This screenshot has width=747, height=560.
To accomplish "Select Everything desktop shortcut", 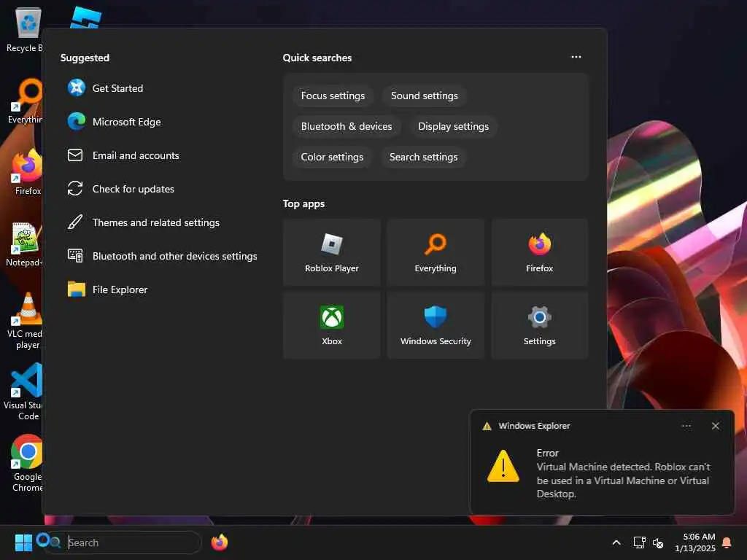I will (x=25, y=100).
